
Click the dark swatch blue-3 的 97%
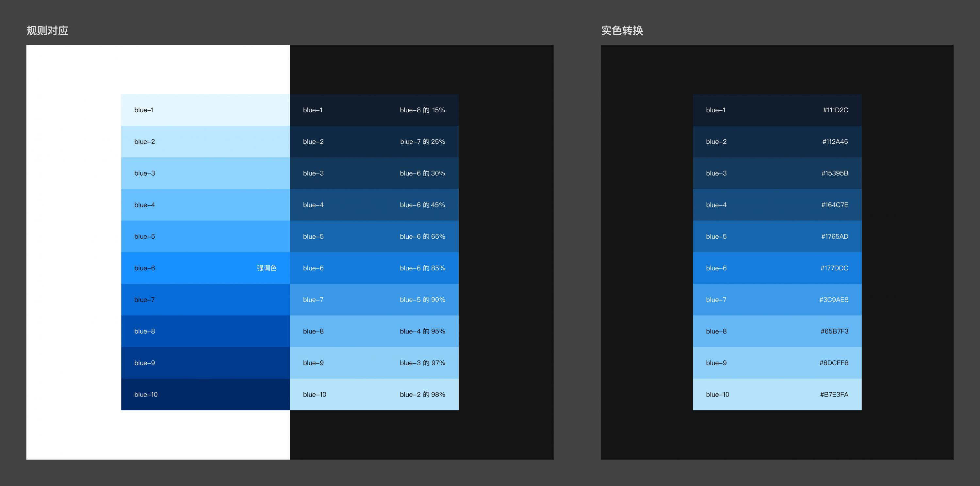[374, 363]
